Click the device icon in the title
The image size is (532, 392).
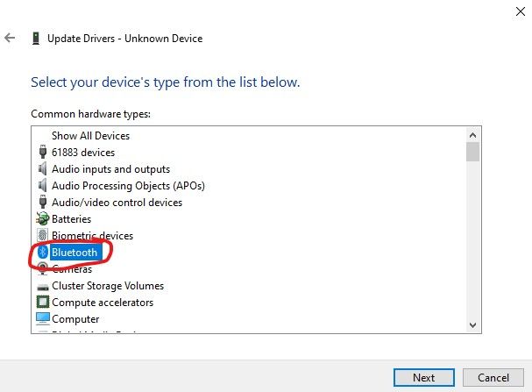36,39
